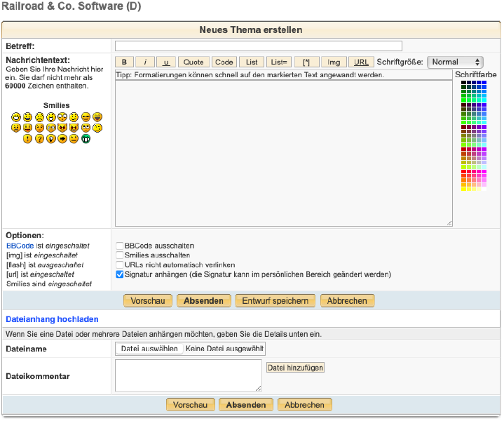
Task: Click 'Entwurf speichern' to save draft
Action: 275,300
